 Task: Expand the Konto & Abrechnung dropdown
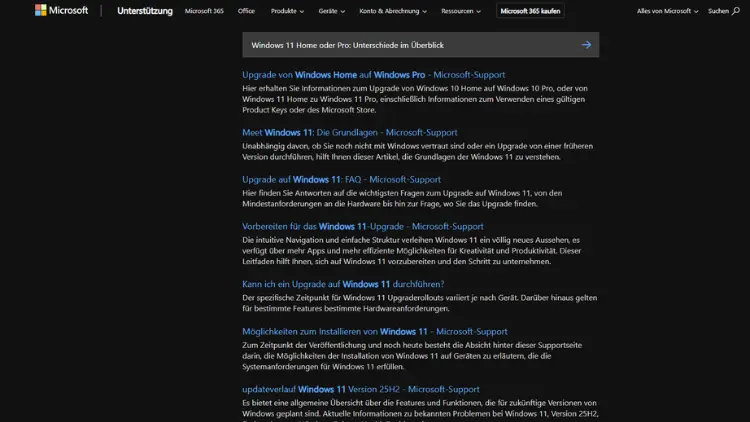click(393, 11)
